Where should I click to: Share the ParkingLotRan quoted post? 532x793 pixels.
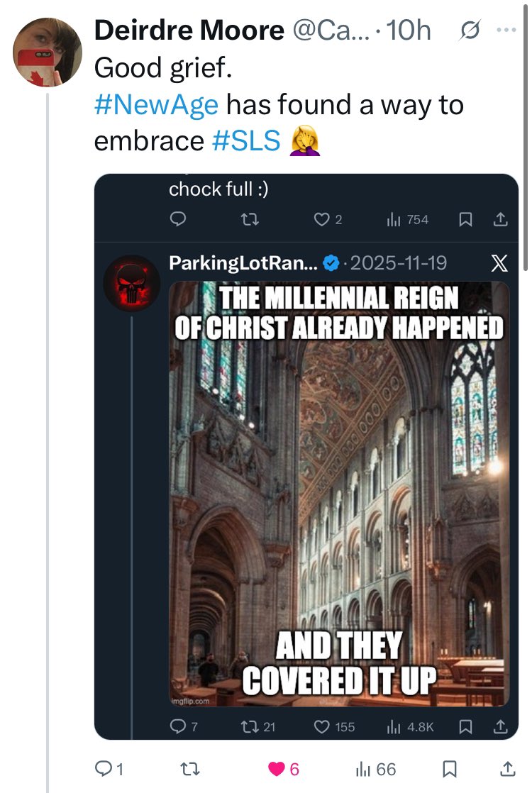(x=501, y=726)
